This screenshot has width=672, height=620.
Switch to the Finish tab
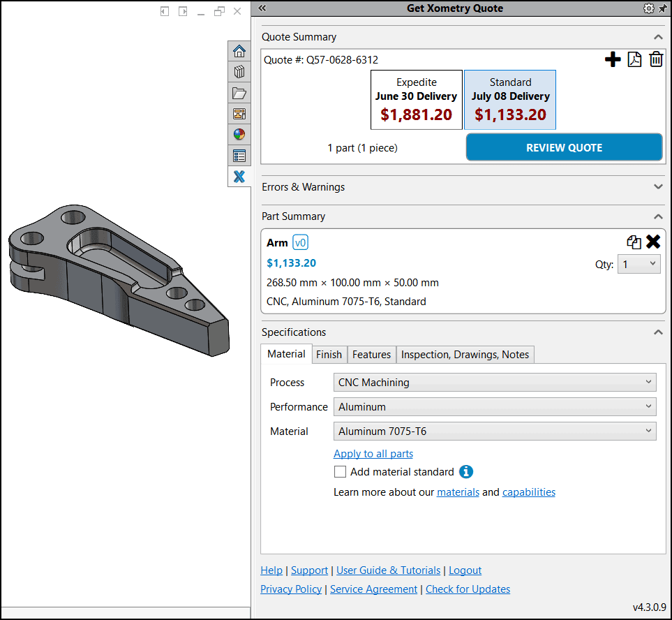pos(329,355)
